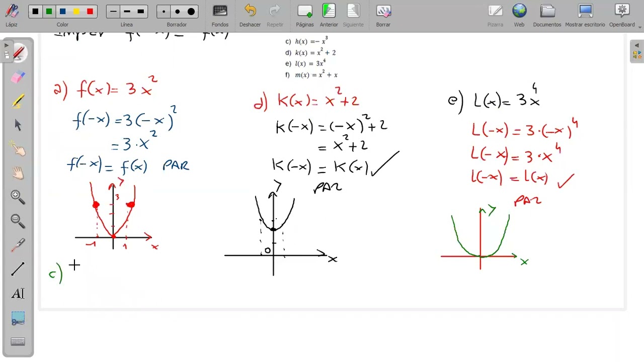Select the thick line width

[x=140, y=12]
